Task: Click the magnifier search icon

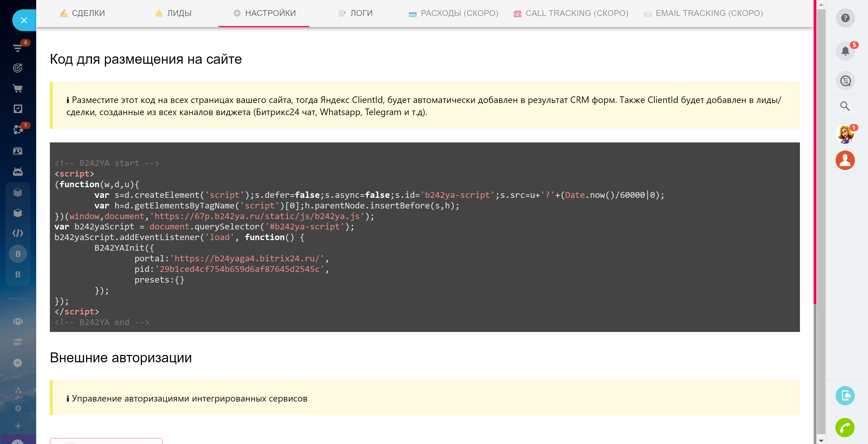Action: (845, 106)
